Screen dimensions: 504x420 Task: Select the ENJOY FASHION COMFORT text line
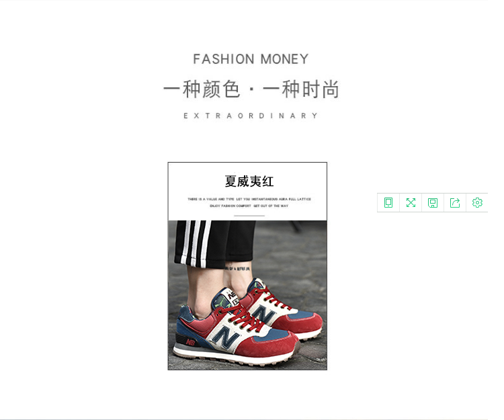[249, 206]
